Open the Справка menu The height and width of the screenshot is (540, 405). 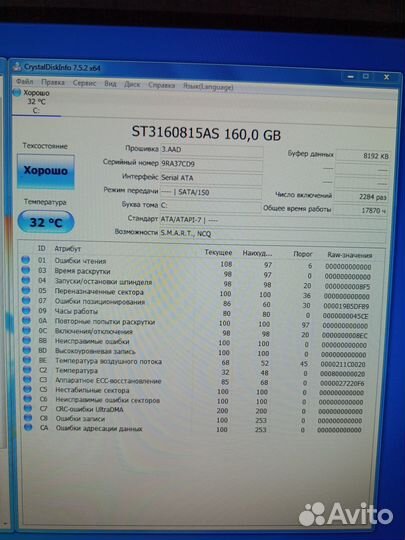point(162,85)
